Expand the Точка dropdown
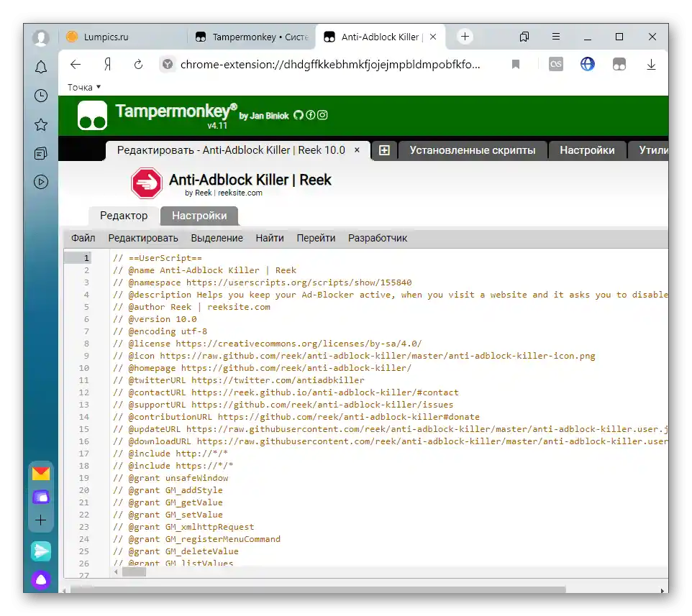This screenshot has height=616, width=692. pyautogui.click(x=84, y=87)
